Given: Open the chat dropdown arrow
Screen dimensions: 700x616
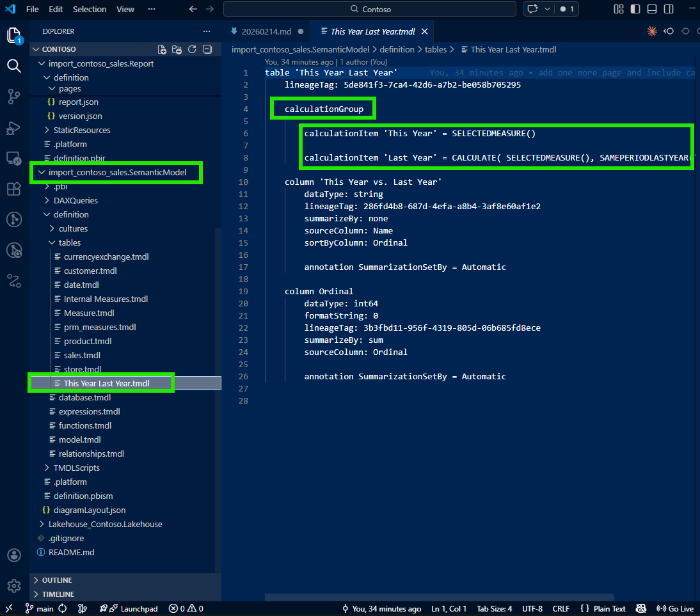Looking at the screenshot, I should (547, 9).
